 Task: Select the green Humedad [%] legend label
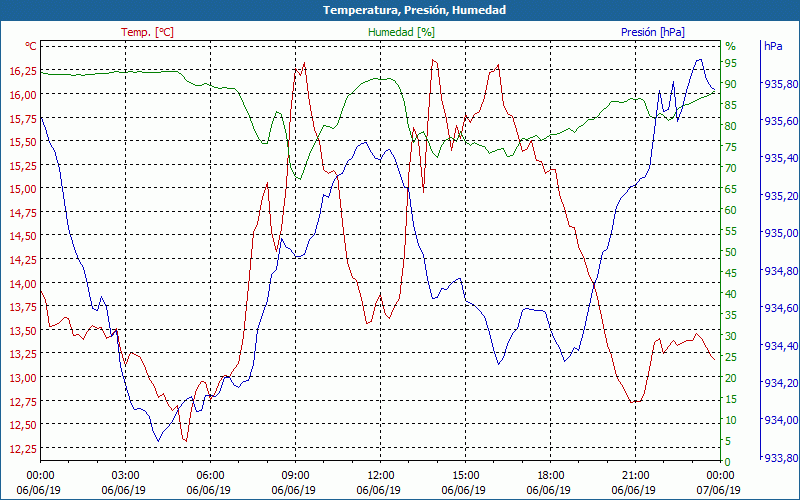coord(402,32)
